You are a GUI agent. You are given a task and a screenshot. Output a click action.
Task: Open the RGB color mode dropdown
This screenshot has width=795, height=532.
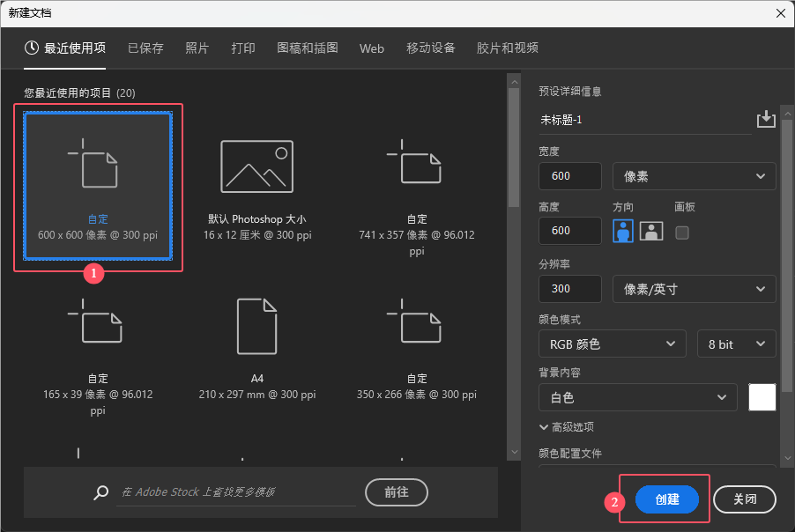[613, 344]
